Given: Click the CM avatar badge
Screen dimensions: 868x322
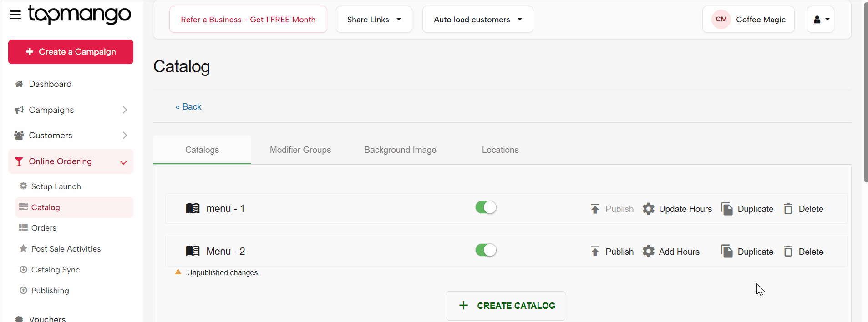Looking at the screenshot, I should pos(721,20).
